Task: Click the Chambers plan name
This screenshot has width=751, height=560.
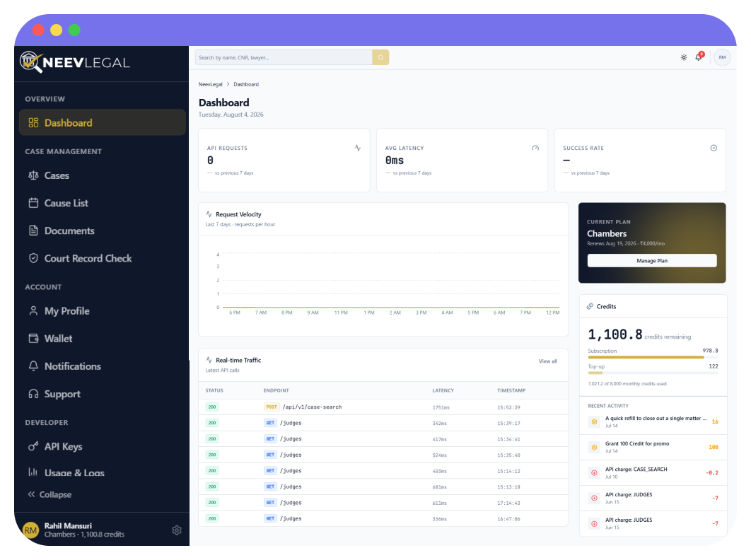Action: [x=607, y=234]
